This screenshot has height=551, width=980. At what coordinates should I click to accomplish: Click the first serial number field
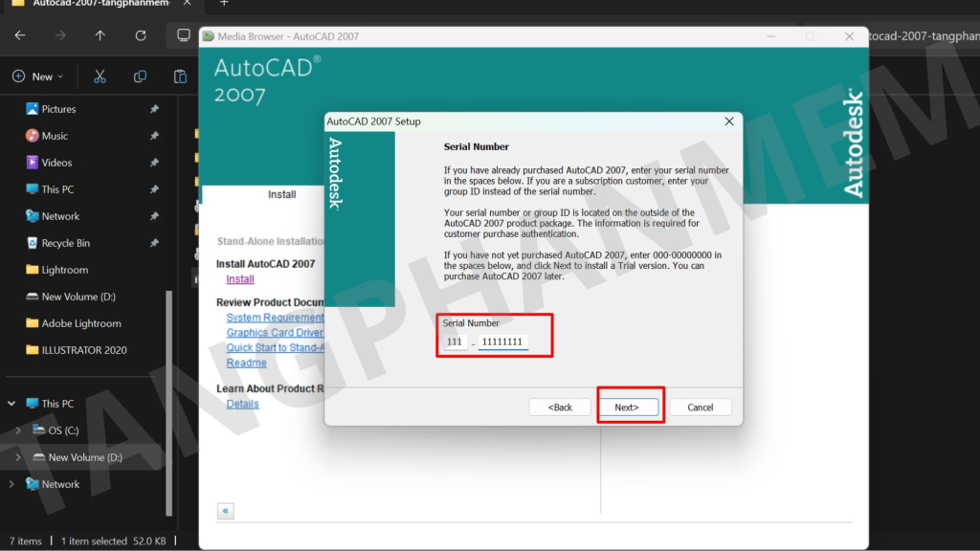coord(456,342)
